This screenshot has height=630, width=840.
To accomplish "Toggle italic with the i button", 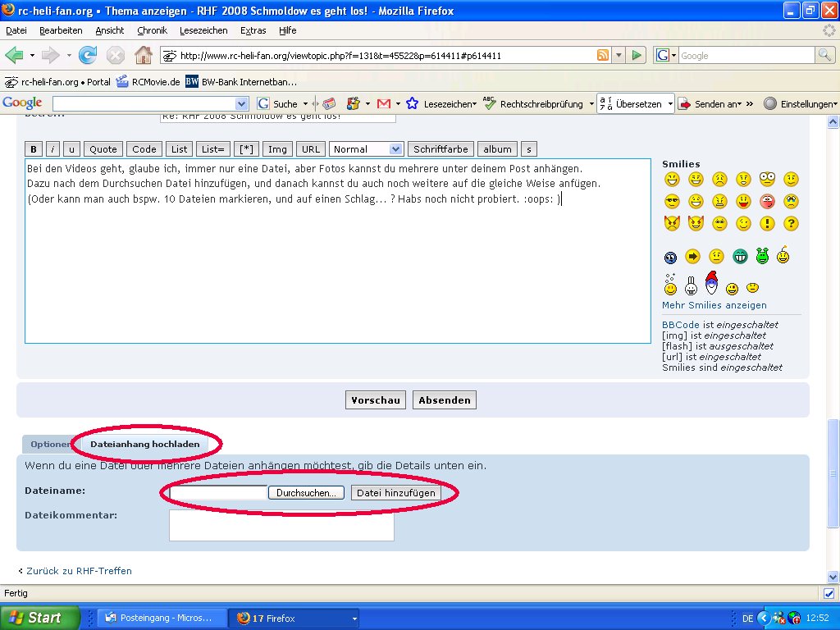I will (x=52, y=149).
